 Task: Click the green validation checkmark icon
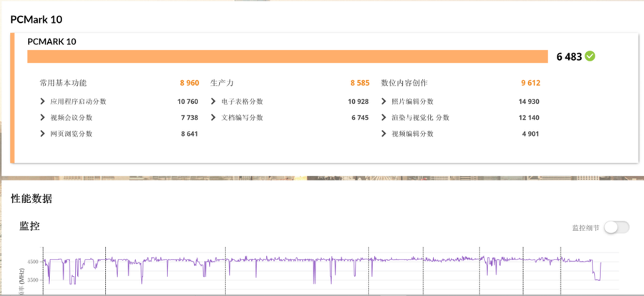590,56
